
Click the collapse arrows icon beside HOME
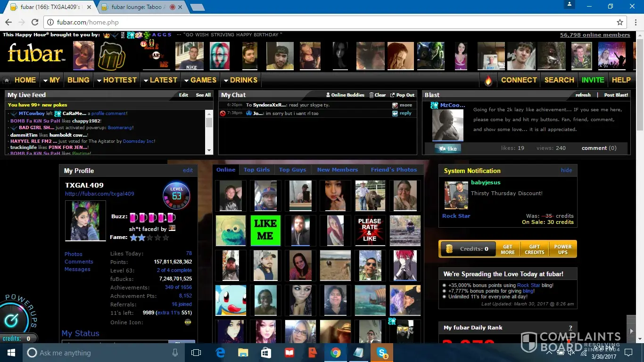coord(7,80)
